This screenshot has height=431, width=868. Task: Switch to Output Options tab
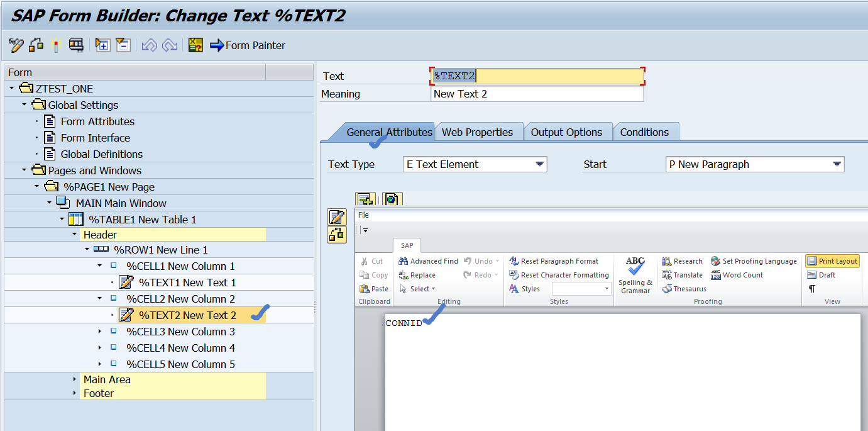coord(567,132)
